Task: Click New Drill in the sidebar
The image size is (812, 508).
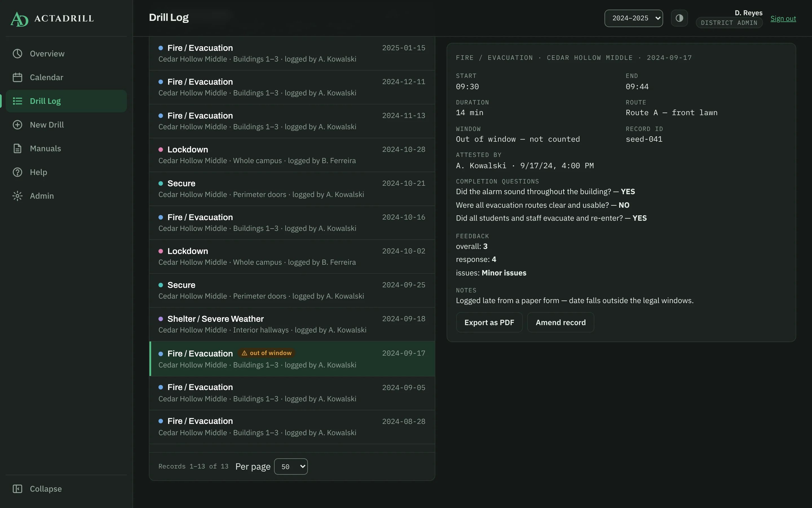Action: pyautogui.click(x=67, y=125)
